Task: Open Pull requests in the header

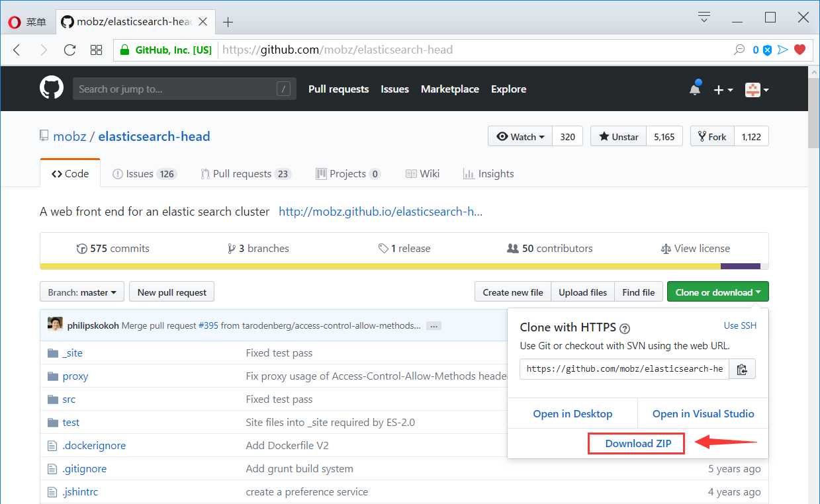Action: (x=338, y=89)
